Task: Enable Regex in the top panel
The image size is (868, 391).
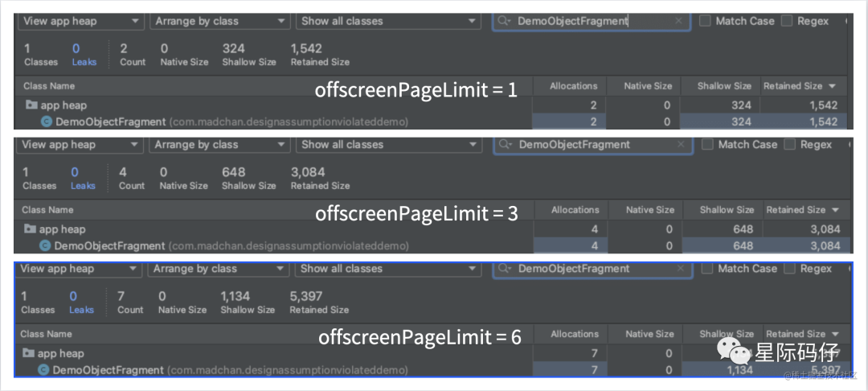Action: 787,21
